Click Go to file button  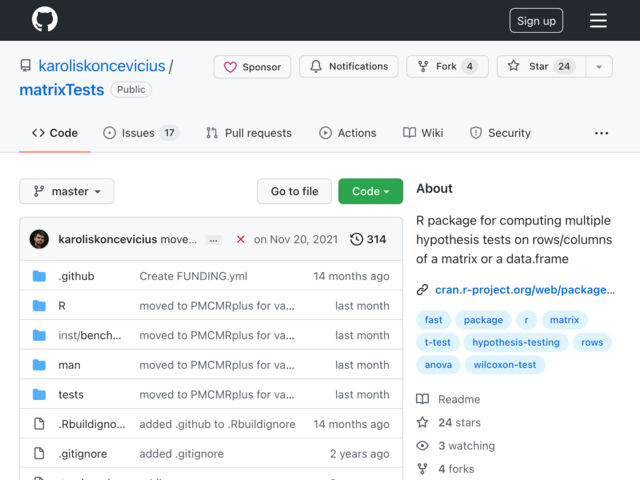(x=294, y=191)
